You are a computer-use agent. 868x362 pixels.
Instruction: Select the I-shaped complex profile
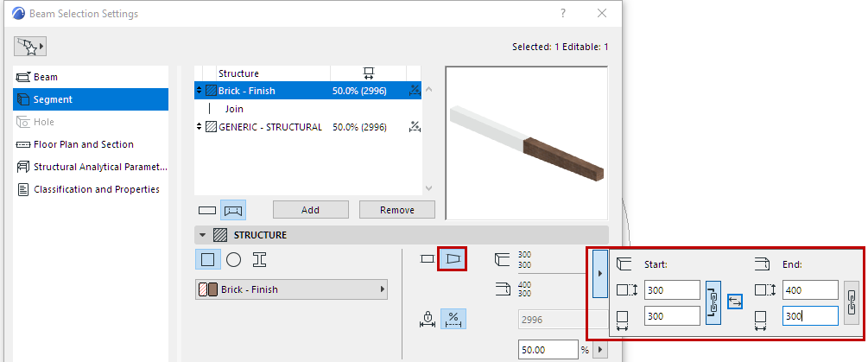point(259,259)
